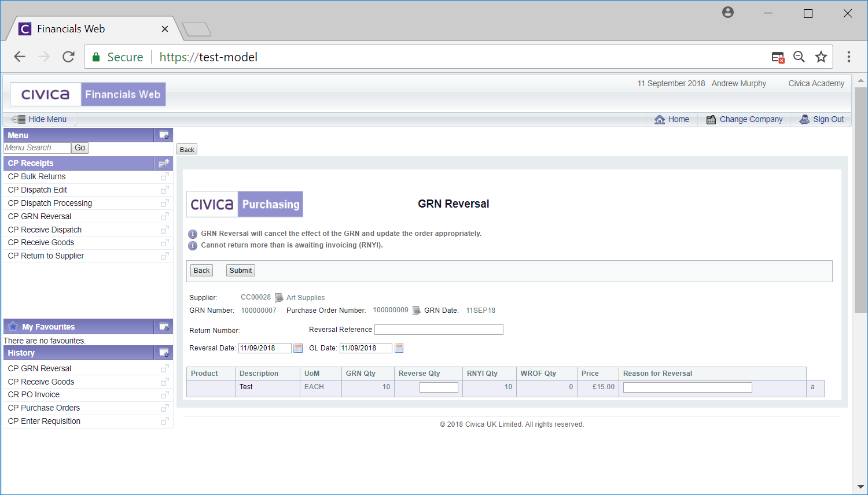868x495 pixels.
Task: Click the top Back button above the form
Action: [187, 149]
